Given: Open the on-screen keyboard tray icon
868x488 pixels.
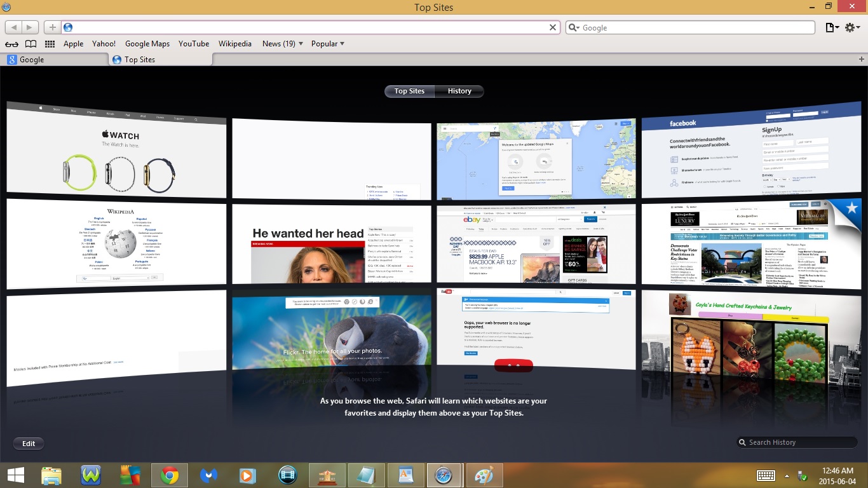Looking at the screenshot, I should [766, 476].
